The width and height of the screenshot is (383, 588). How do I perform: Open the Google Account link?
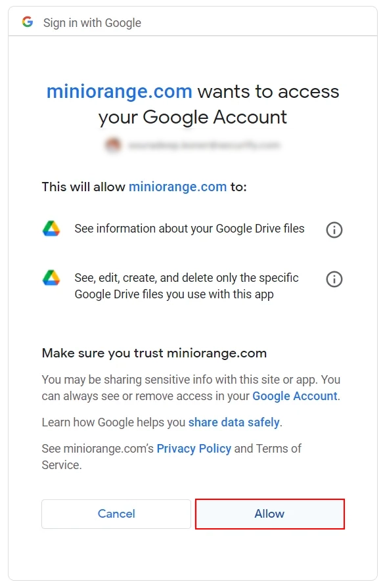pos(295,396)
